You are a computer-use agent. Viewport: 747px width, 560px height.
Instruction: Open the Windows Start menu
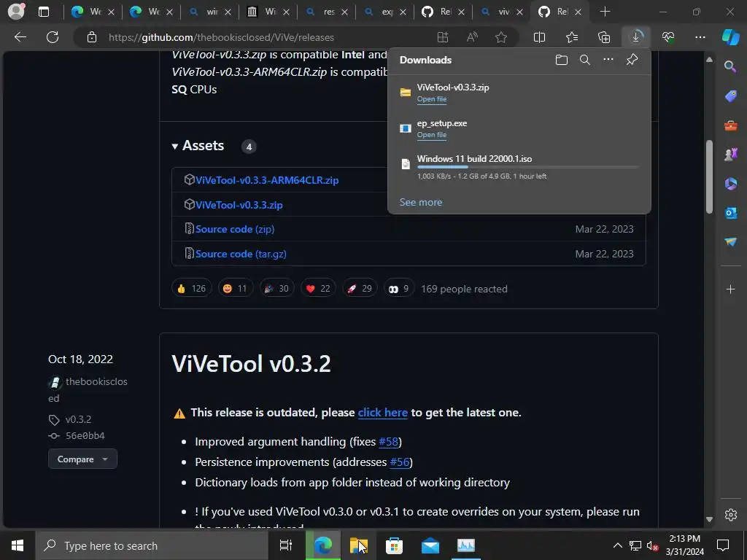18,545
